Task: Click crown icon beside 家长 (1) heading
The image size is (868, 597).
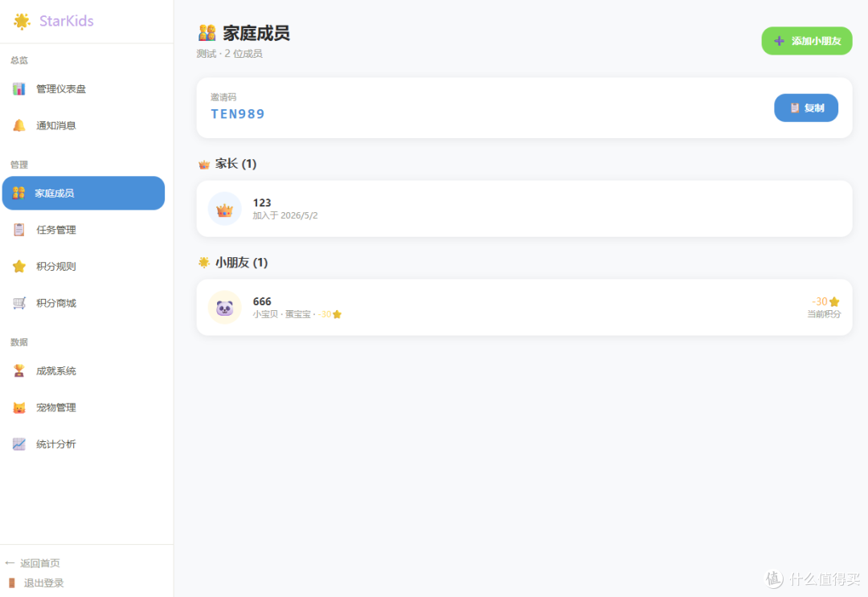Action: (204, 165)
